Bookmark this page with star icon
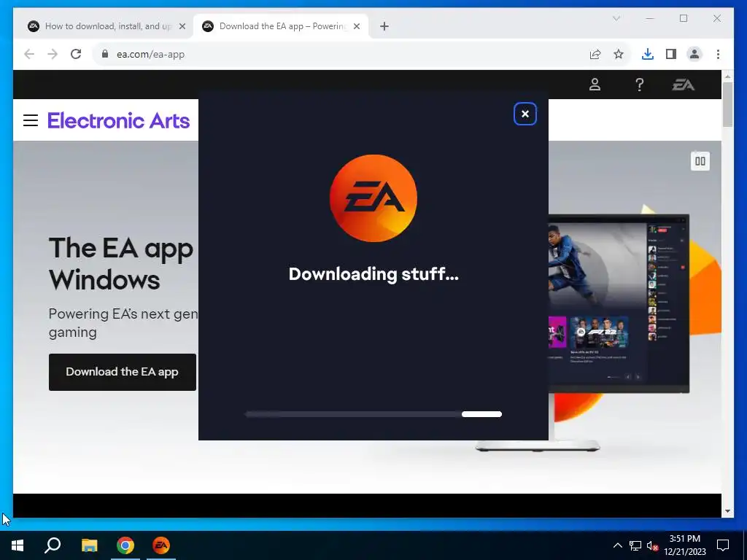Image resolution: width=747 pixels, height=560 pixels. click(619, 54)
